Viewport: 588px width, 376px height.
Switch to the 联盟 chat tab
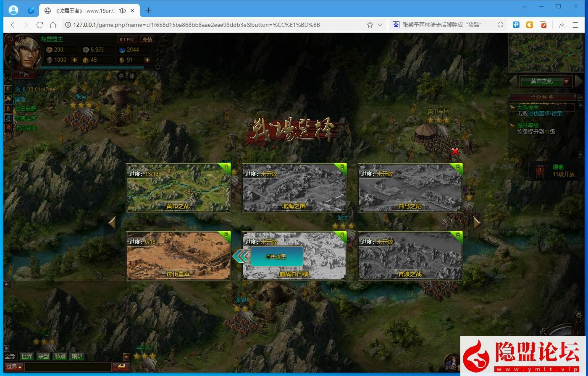click(x=43, y=357)
